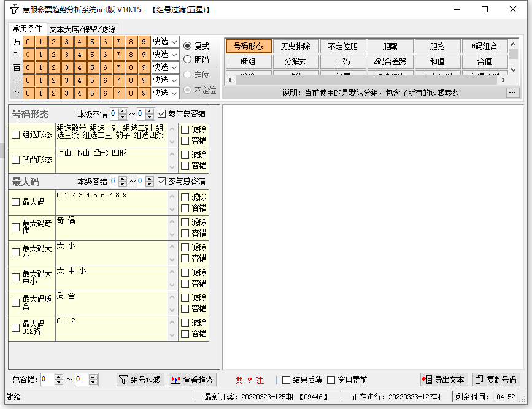Select digit 9 in the 个 row

click(144, 93)
